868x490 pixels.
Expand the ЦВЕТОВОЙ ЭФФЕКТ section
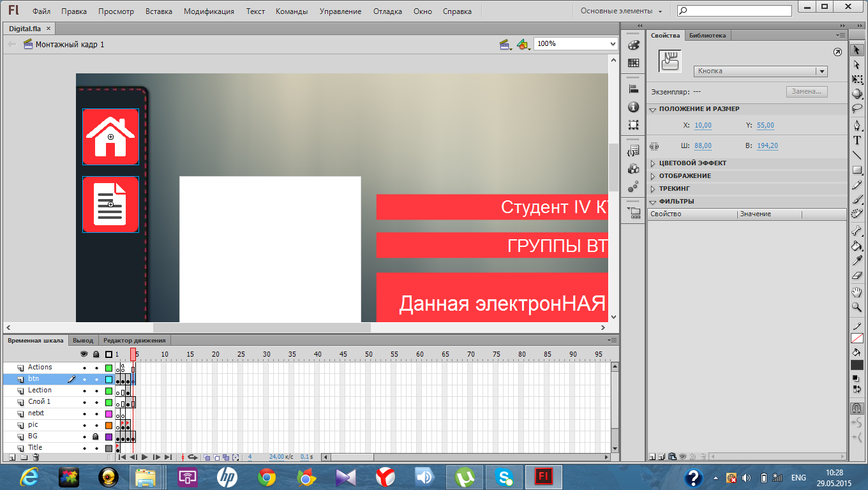653,163
